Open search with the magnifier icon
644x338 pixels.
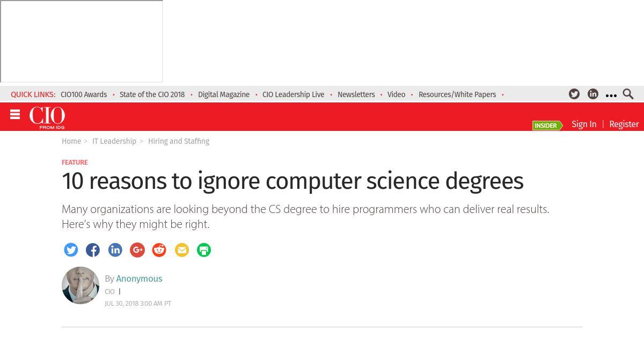tap(628, 94)
